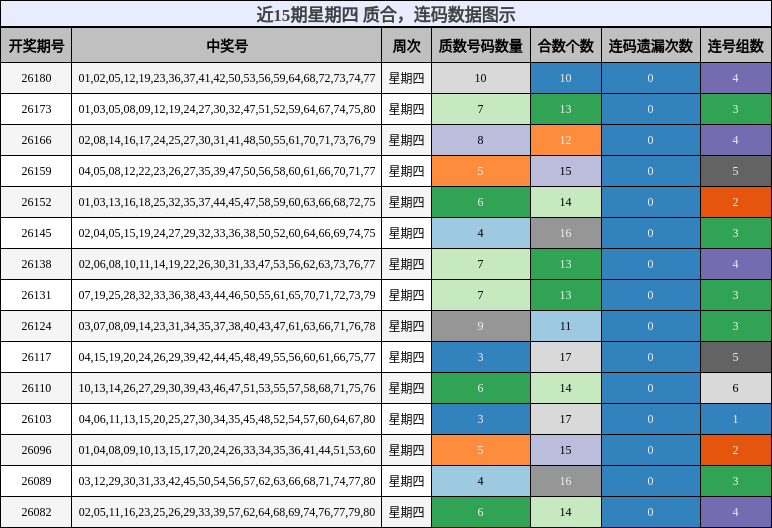Click winning numbers of row 26110
Screen dimensions: 772x528
point(226,388)
